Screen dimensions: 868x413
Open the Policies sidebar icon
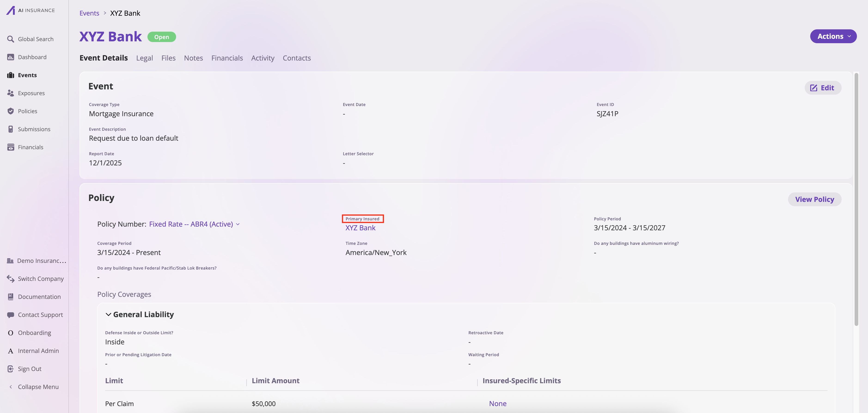10,111
